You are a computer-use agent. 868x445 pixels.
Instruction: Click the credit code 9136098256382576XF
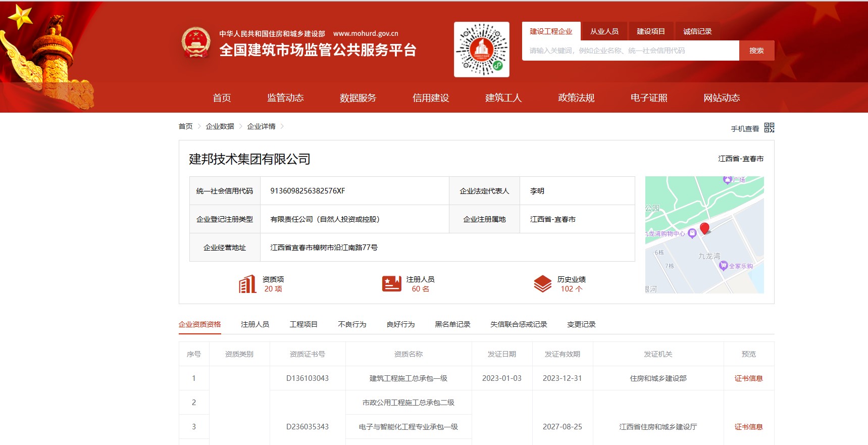(x=308, y=191)
